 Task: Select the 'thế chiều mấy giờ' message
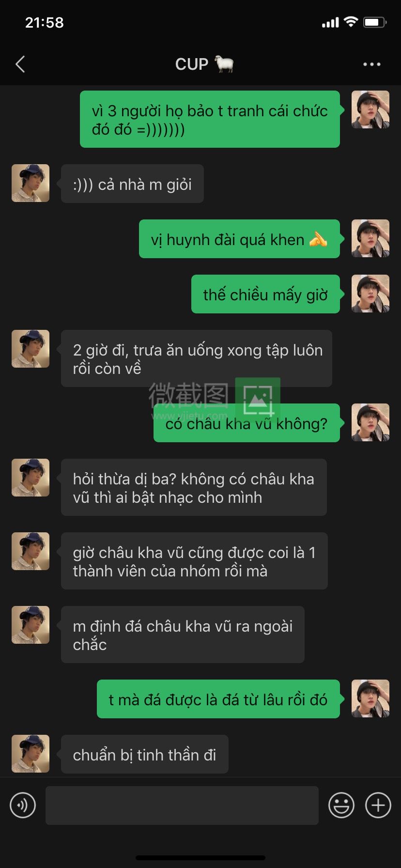click(x=265, y=294)
